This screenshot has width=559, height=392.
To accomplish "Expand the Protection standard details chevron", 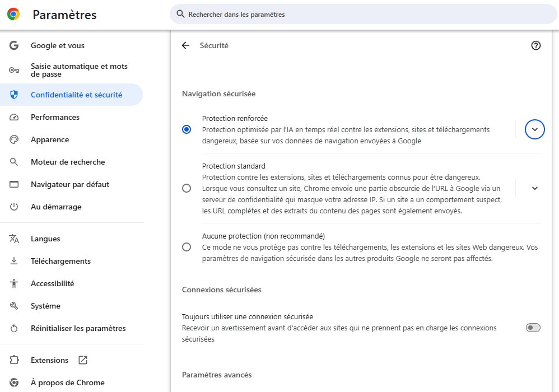I will tap(534, 188).
